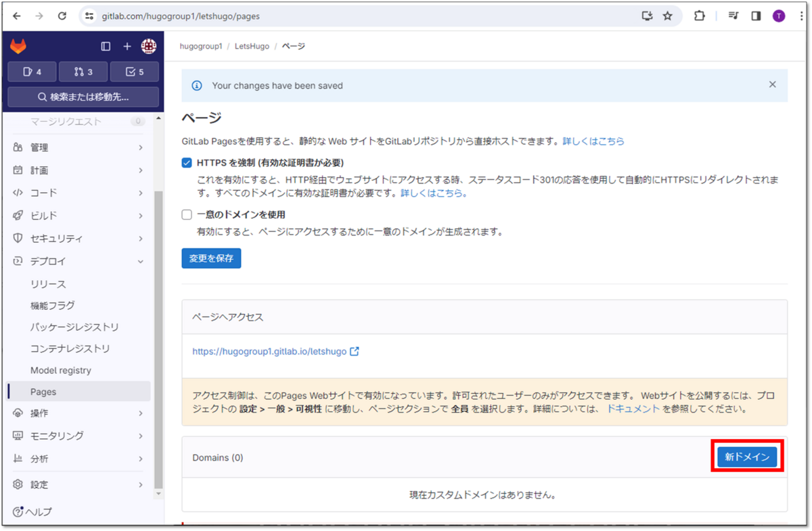Click hugogroup1 breadcrumb
The height and width of the screenshot is (531, 812).
[200, 46]
